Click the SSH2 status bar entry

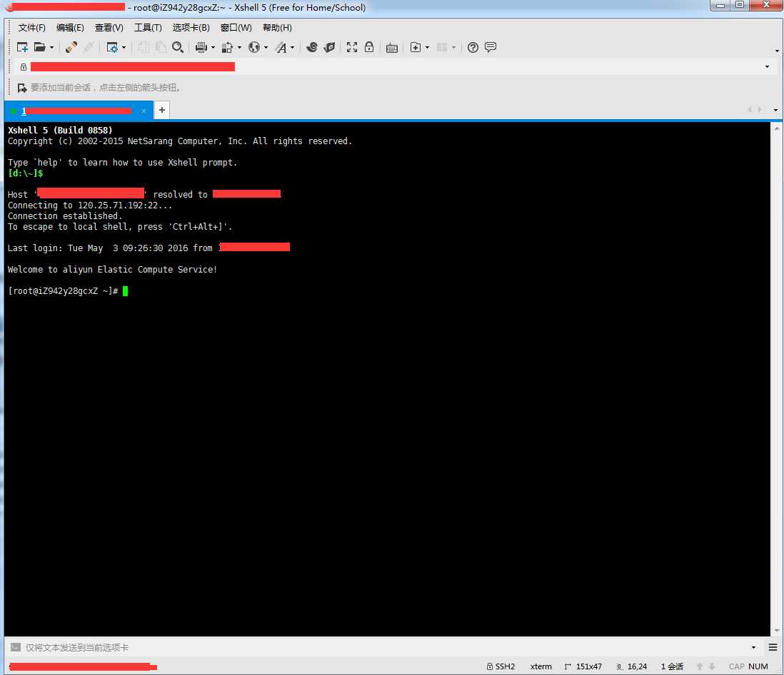pyautogui.click(x=501, y=666)
